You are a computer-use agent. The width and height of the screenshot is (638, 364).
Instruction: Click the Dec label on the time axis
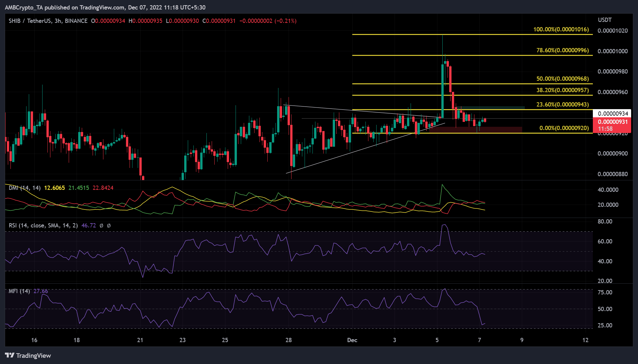(x=352, y=340)
